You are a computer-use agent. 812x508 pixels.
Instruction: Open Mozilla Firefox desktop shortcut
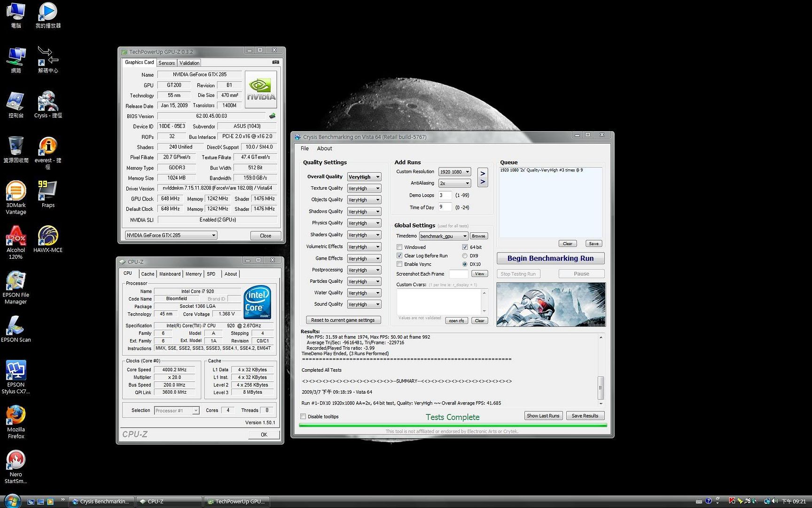(16, 422)
